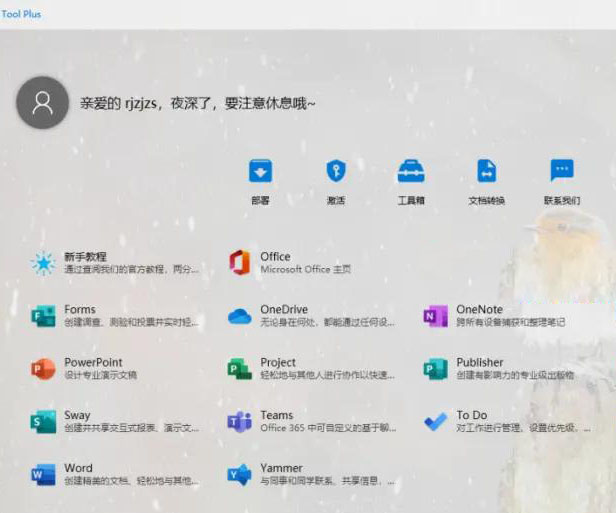The height and width of the screenshot is (513, 616).
Task: Click the Word app icon
Action: tap(43, 474)
